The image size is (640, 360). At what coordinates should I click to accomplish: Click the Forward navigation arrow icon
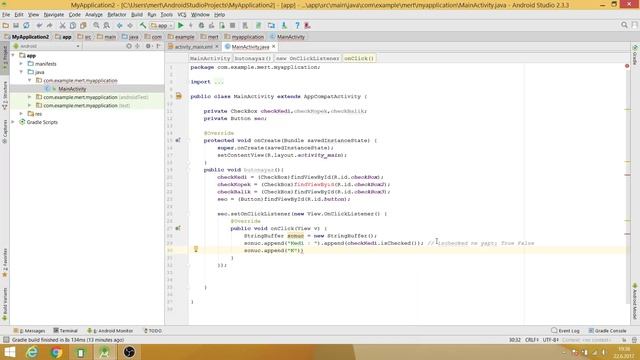click(x=130, y=25)
